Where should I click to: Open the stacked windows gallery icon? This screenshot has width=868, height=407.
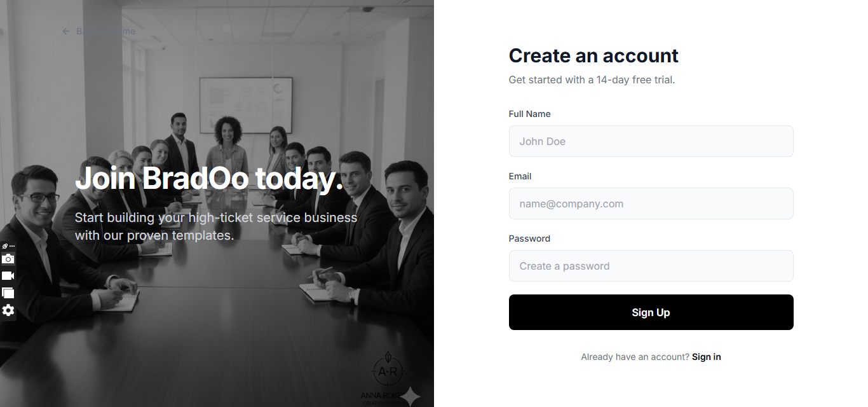click(8, 293)
